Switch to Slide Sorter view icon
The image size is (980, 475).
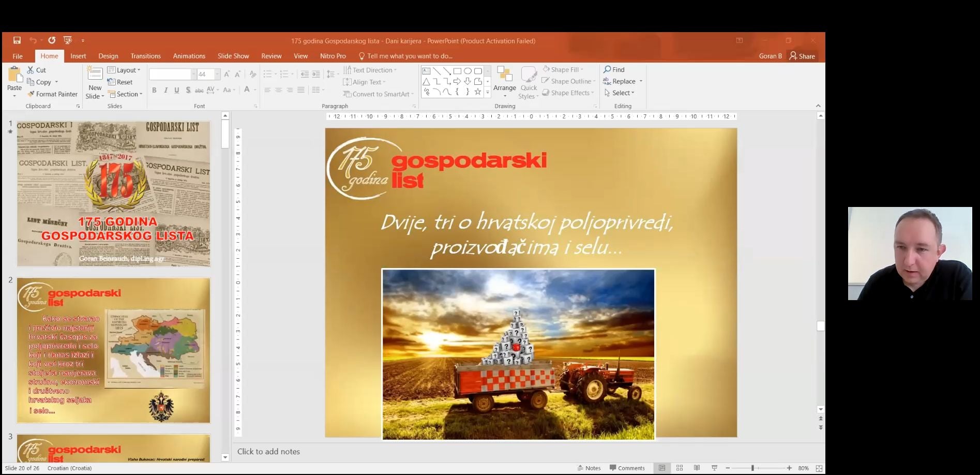pos(680,468)
